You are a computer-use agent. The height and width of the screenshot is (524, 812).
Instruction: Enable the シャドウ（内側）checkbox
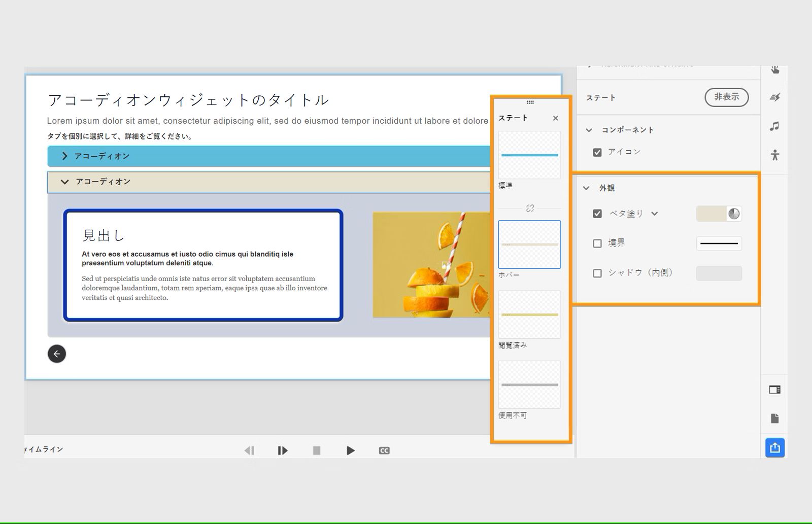[597, 273]
